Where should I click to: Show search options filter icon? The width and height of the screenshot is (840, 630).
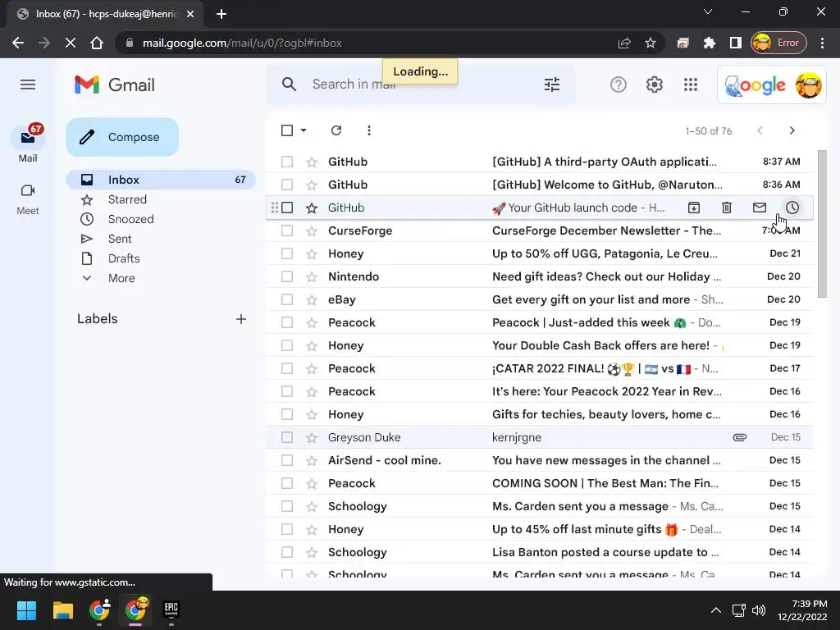coord(552,84)
